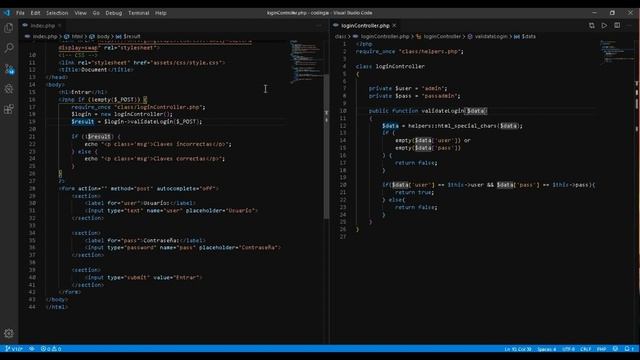Click 'class loginController' text in right editor
Screen dimensions: 640x360
pos(390,66)
